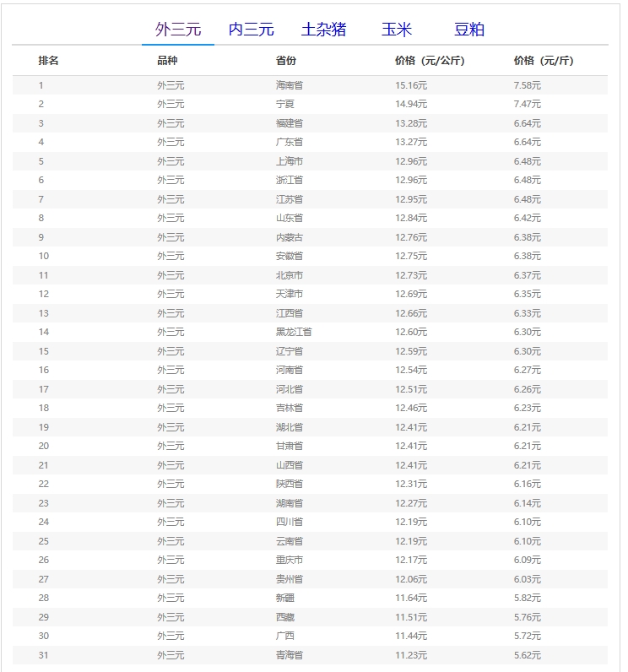Click the 12.76元 price cell

tap(411, 237)
